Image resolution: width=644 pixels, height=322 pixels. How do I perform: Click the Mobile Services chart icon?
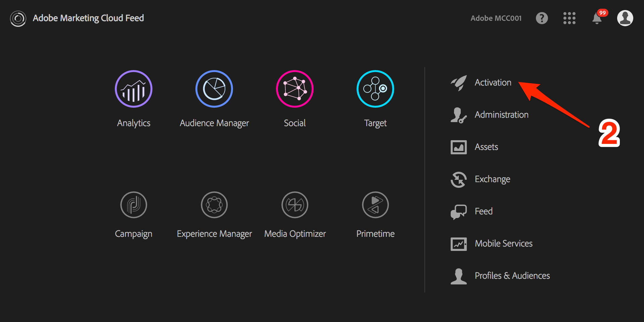459,244
